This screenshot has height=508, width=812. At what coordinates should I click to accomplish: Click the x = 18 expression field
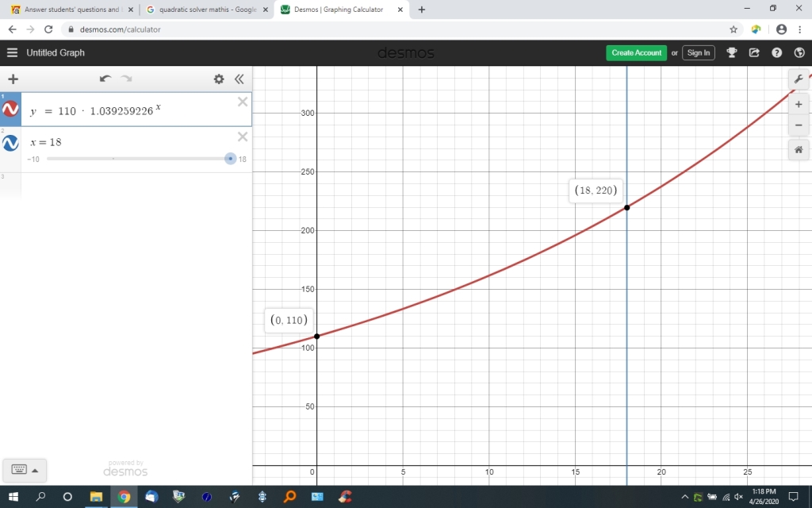pyautogui.click(x=129, y=142)
